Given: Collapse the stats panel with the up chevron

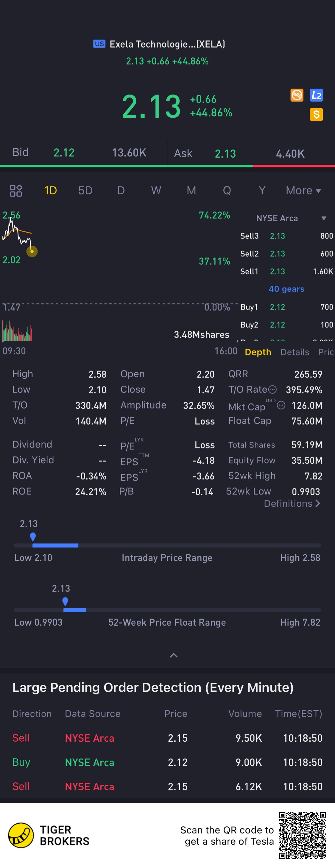Looking at the screenshot, I should coord(173,655).
